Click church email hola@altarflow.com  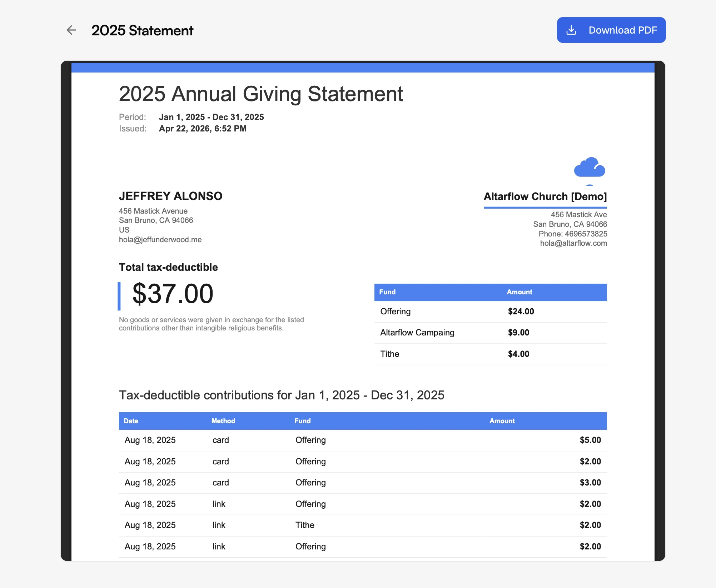tap(573, 243)
